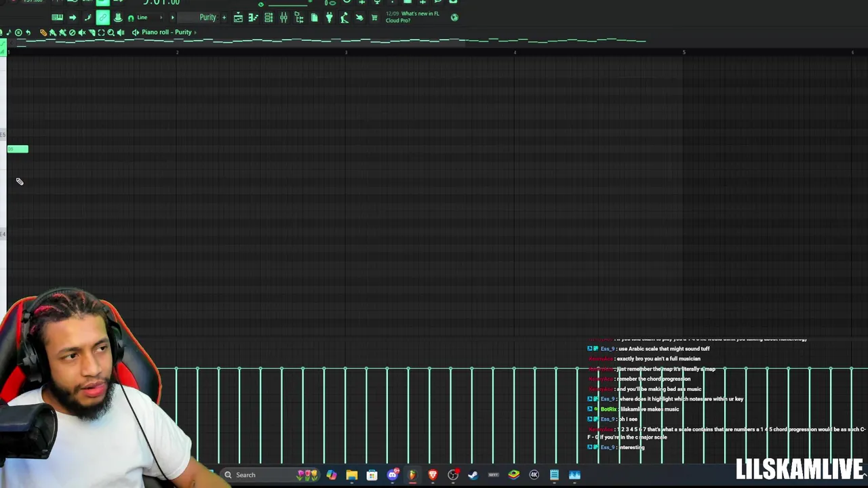This screenshot has height=488, width=868.
Task: Select the Zoom magnifier tool
Action: point(111,33)
